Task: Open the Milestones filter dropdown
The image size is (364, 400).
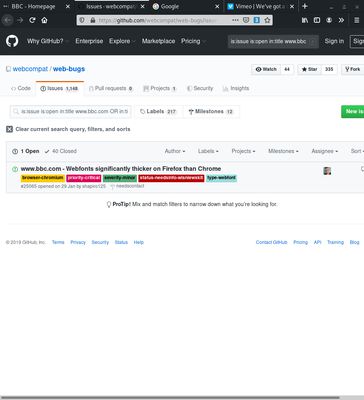Action: [283, 151]
